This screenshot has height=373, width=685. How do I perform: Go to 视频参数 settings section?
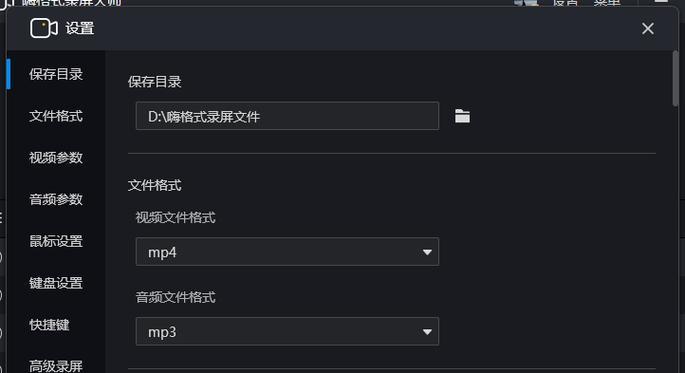[x=56, y=158]
